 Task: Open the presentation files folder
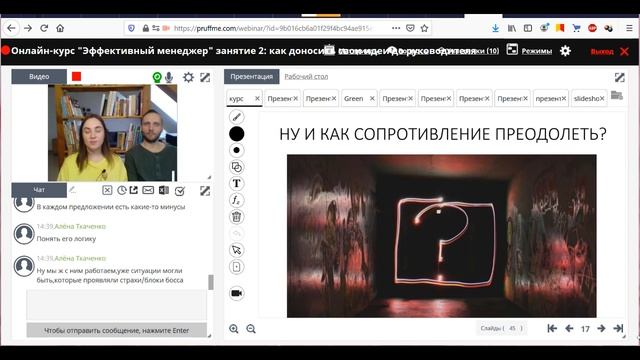click(x=617, y=96)
